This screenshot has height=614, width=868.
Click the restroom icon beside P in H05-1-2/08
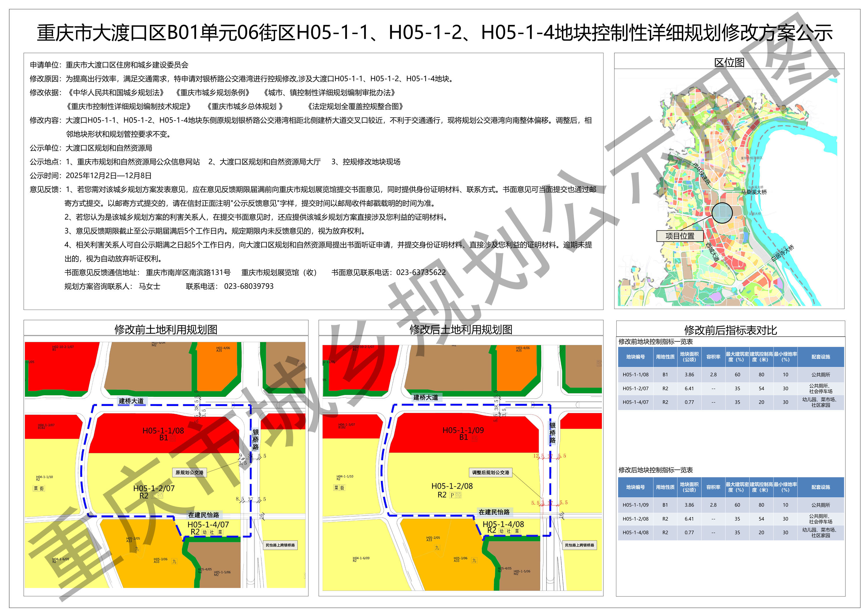click(x=459, y=495)
